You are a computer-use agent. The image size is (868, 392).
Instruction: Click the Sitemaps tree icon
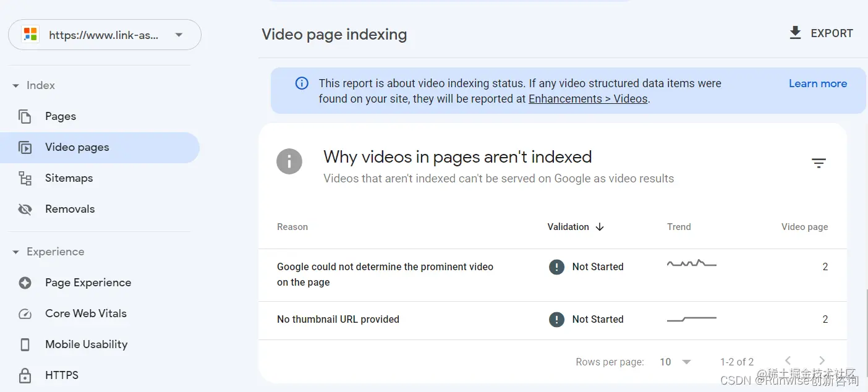point(25,178)
